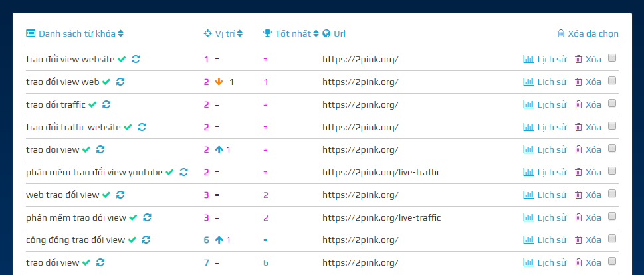Click the orange down arrow on 'trao đổi view web'
The image size is (644, 275).
tap(219, 82)
